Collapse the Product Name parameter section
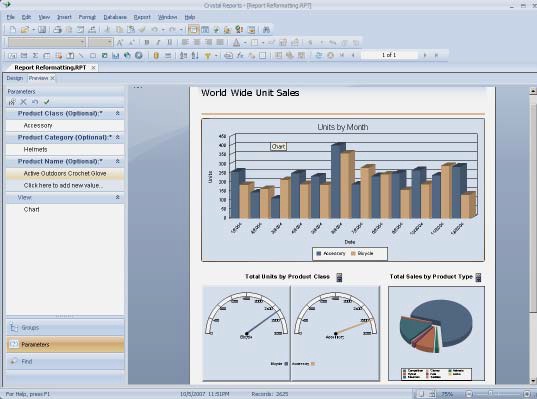537x399 pixels. [117, 161]
